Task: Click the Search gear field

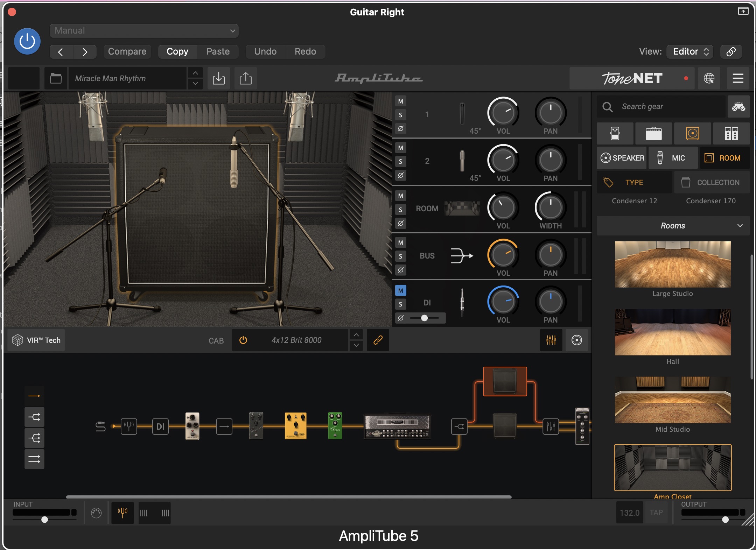Action: [x=661, y=107]
